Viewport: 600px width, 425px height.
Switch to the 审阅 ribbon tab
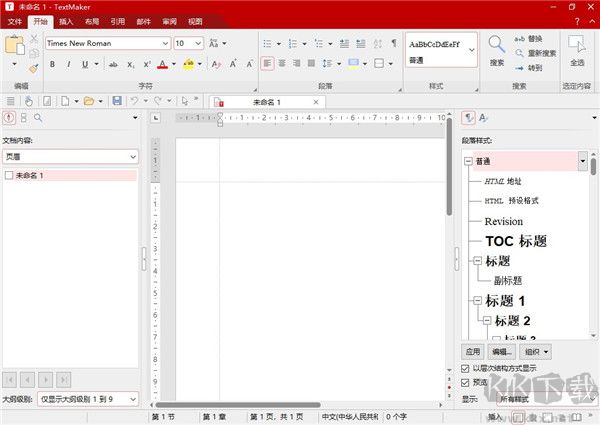coord(169,22)
